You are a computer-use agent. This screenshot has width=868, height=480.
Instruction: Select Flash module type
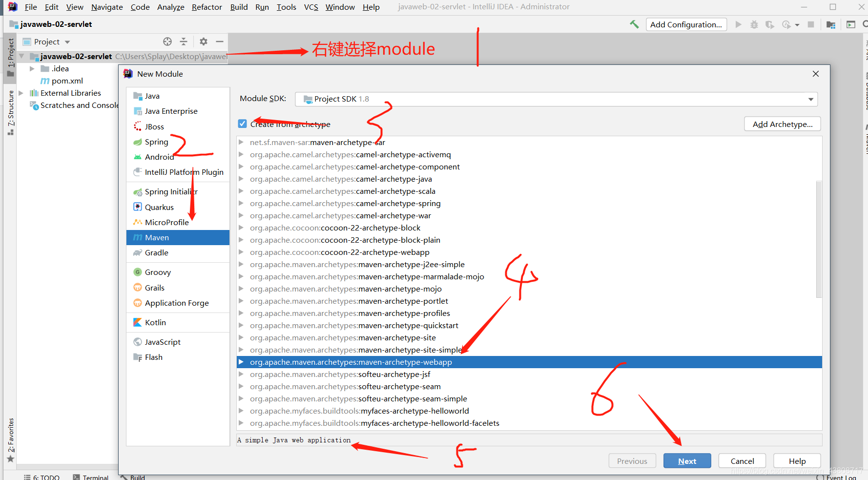pos(178,357)
